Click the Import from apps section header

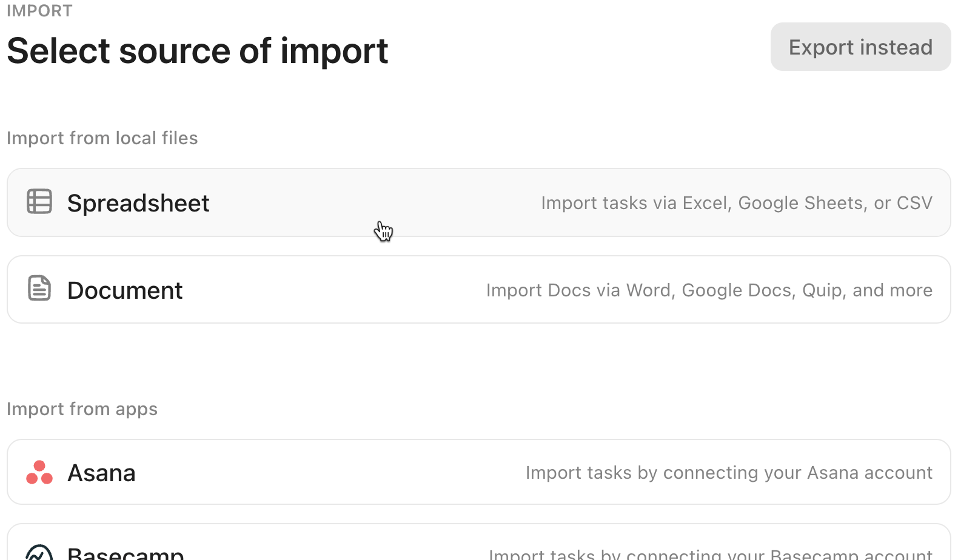pos(82,408)
